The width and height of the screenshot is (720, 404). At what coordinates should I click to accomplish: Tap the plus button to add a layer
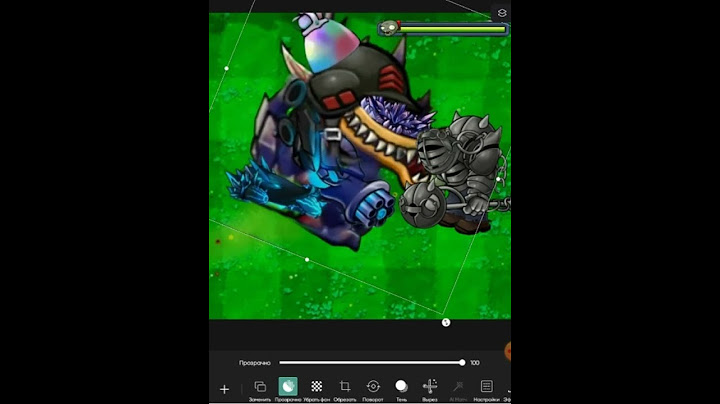click(x=224, y=389)
